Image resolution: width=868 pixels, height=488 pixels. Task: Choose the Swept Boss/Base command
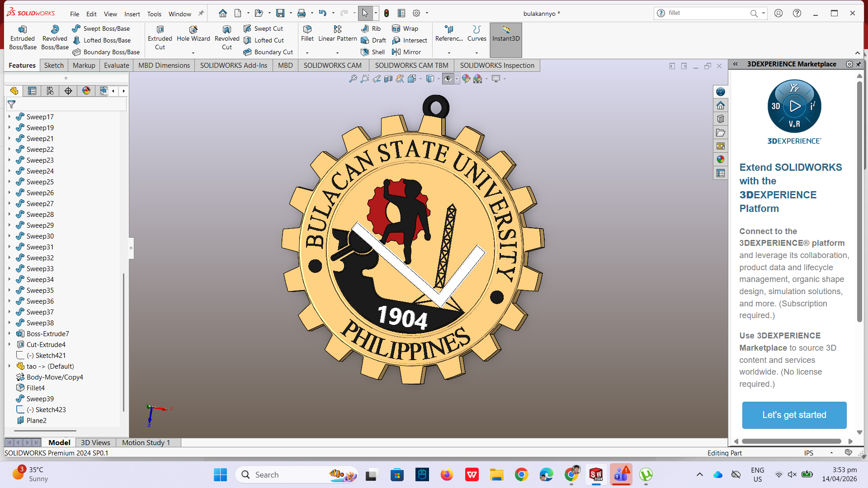point(101,28)
